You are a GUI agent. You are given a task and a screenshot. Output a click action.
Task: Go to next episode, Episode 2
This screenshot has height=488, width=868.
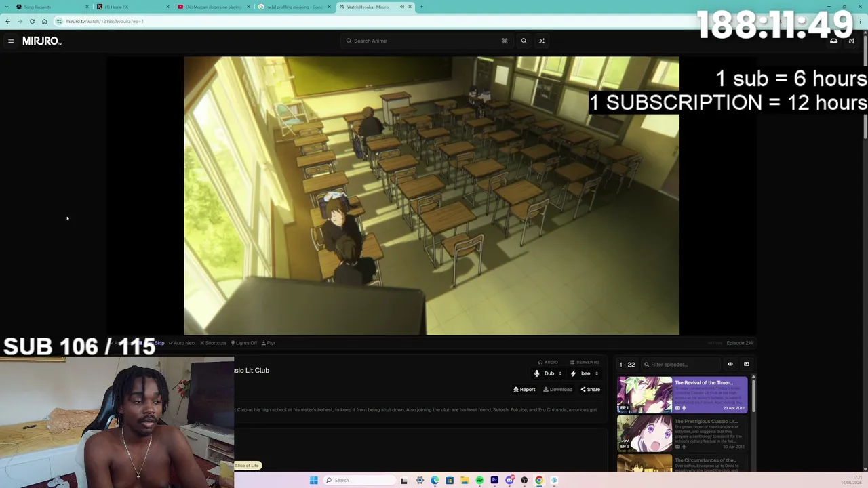740,343
